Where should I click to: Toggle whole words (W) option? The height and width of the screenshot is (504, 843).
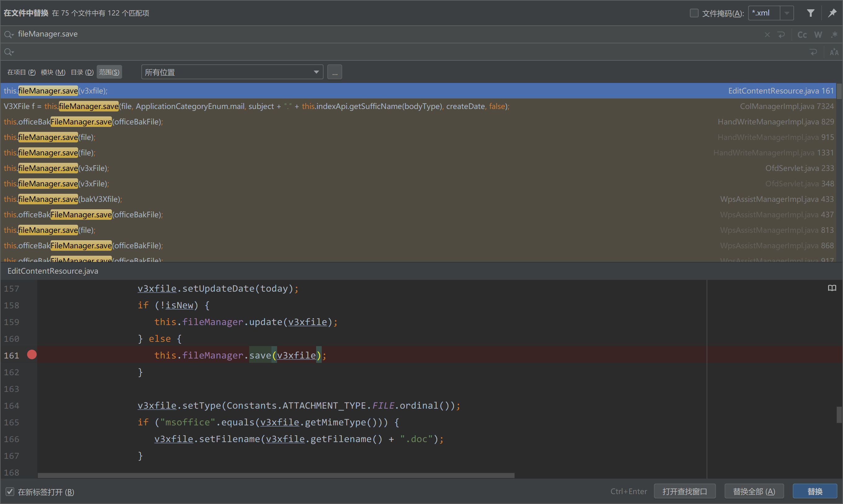coord(818,35)
